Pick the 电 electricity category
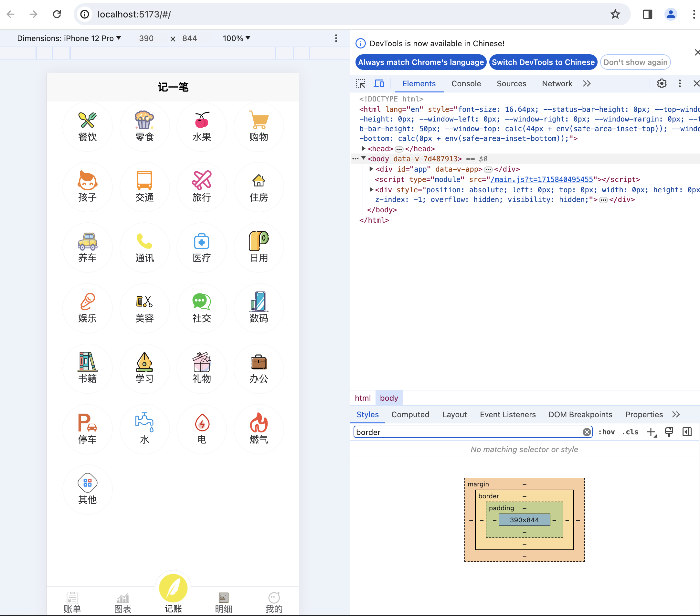The image size is (700, 616). coord(202,429)
